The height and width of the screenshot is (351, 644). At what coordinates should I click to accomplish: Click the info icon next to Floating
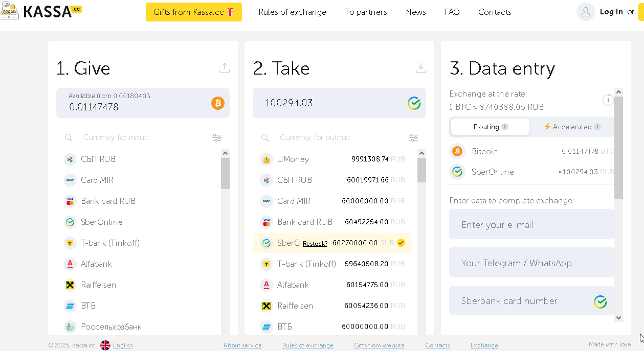pyautogui.click(x=505, y=127)
